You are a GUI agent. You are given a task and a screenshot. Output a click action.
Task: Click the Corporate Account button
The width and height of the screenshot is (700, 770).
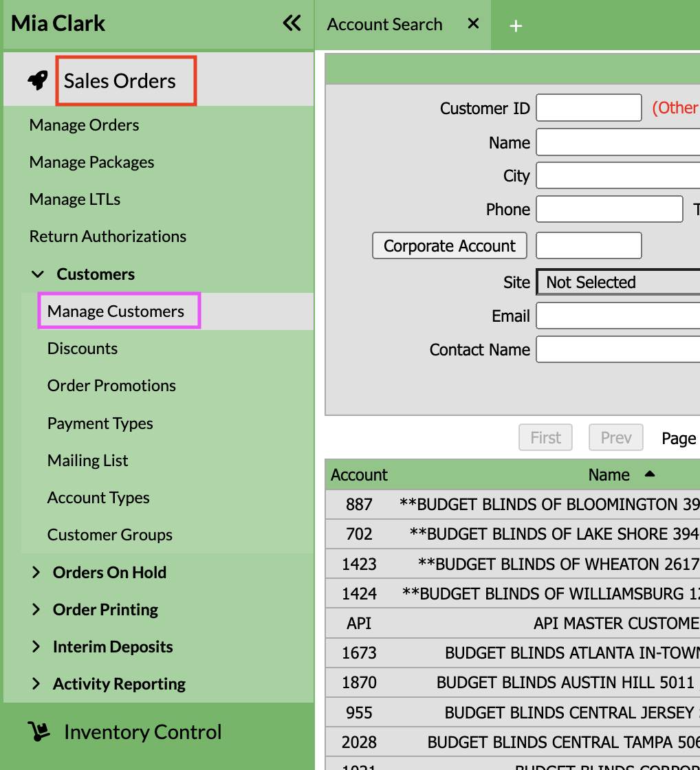point(450,245)
